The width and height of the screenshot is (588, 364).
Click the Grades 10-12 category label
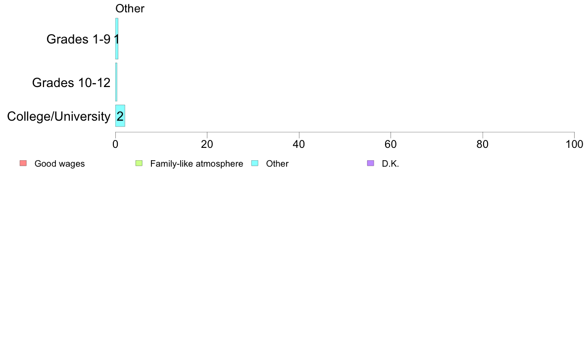point(71,83)
